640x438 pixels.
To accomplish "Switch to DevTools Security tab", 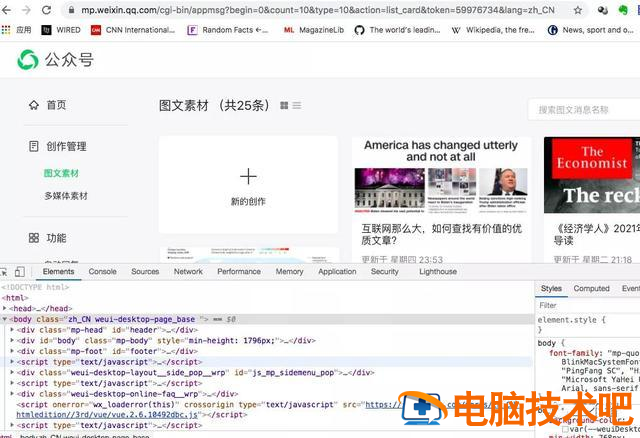I will (384, 271).
